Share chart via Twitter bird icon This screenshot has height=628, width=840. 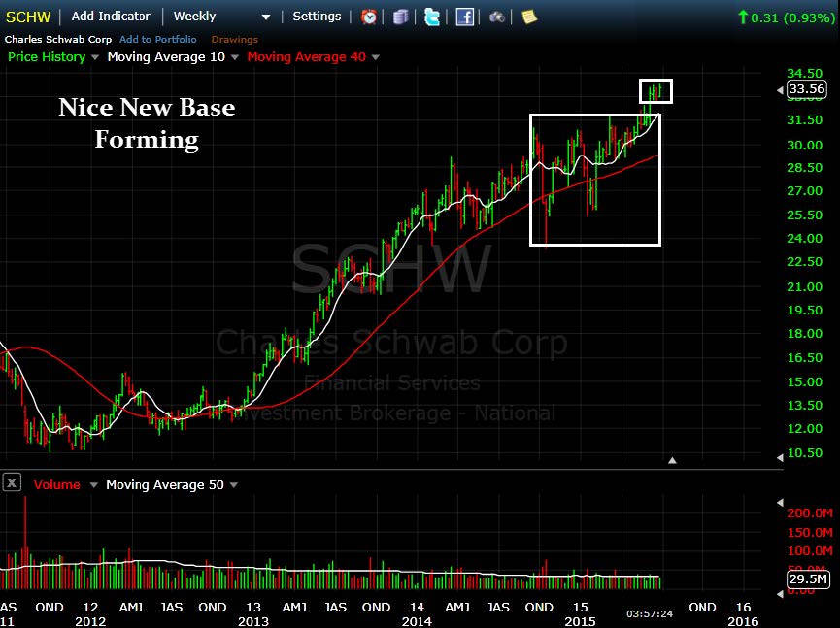point(432,17)
